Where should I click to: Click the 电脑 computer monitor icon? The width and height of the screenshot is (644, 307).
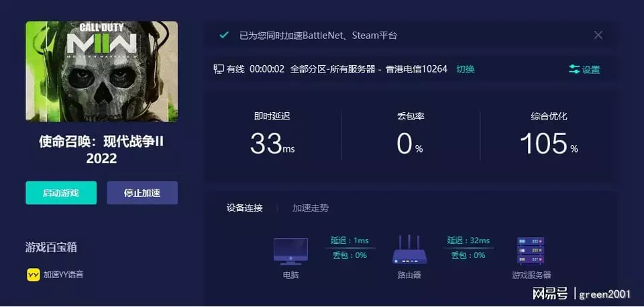tap(290, 251)
